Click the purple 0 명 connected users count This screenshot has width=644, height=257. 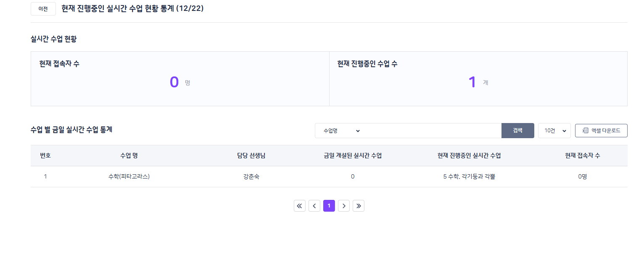[174, 82]
